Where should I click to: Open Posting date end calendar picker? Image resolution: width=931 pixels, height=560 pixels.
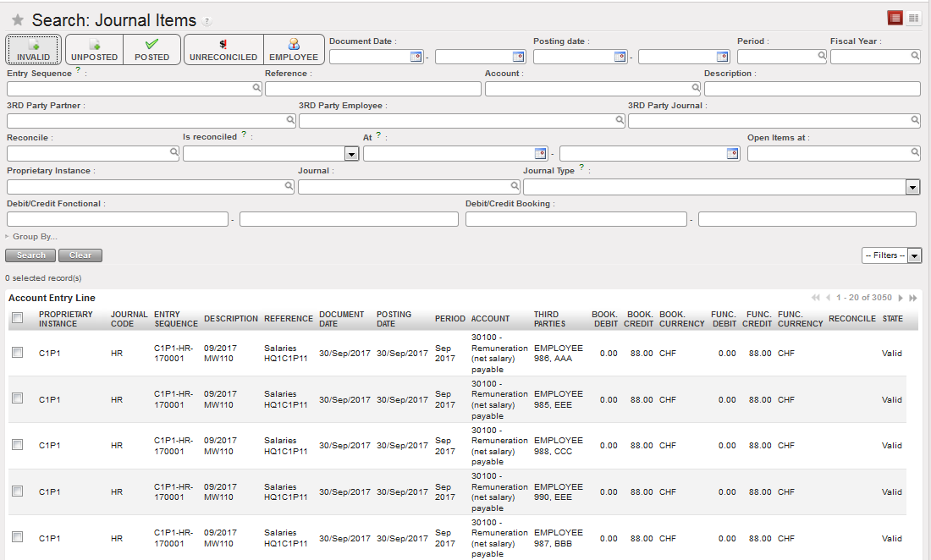point(722,57)
